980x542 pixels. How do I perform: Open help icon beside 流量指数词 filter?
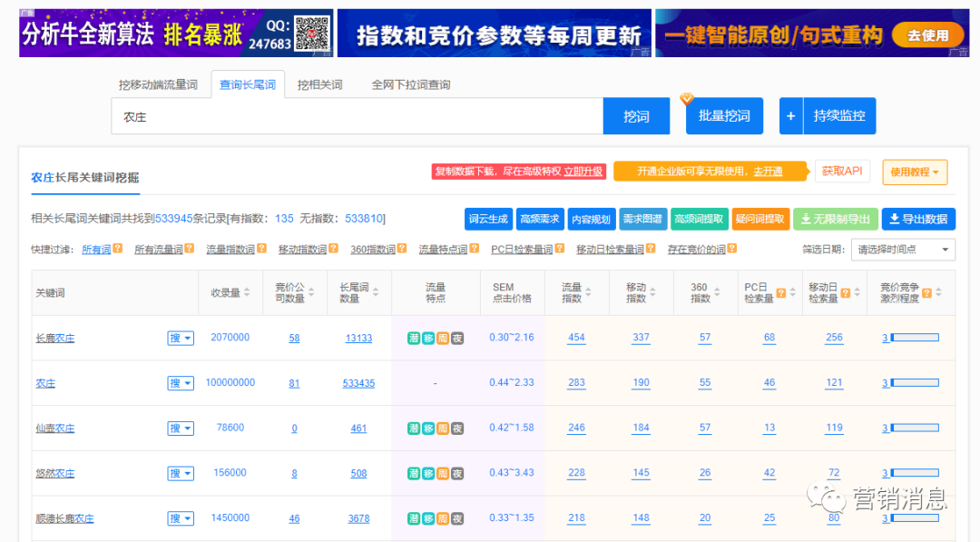(262, 248)
